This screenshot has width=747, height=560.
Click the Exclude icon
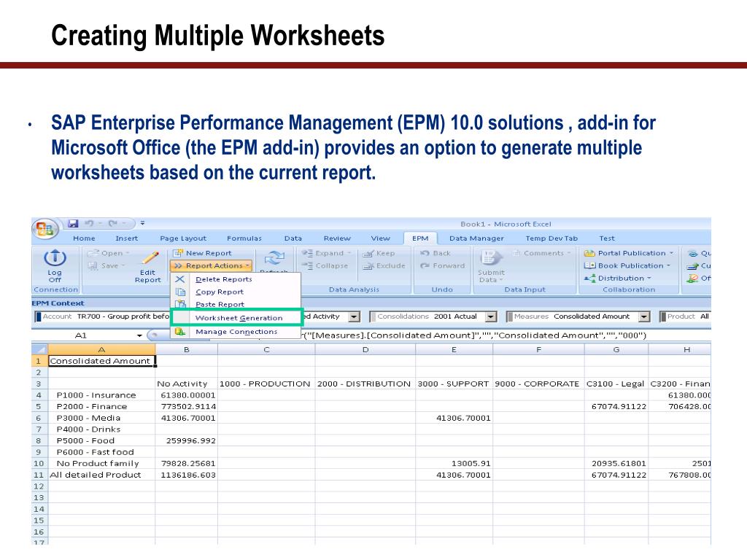point(368,265)
